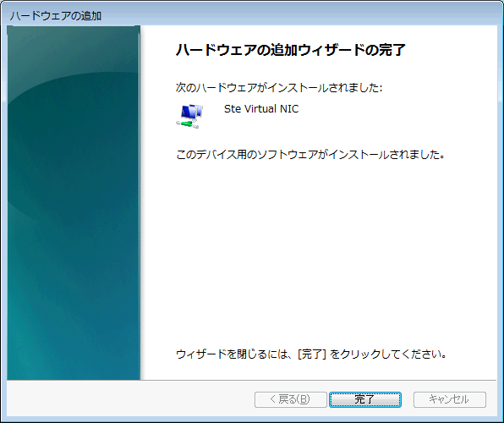This screenshot has width=504, height=423.
Task: Click the word NIC in the device name
Action: coord(289,109)
